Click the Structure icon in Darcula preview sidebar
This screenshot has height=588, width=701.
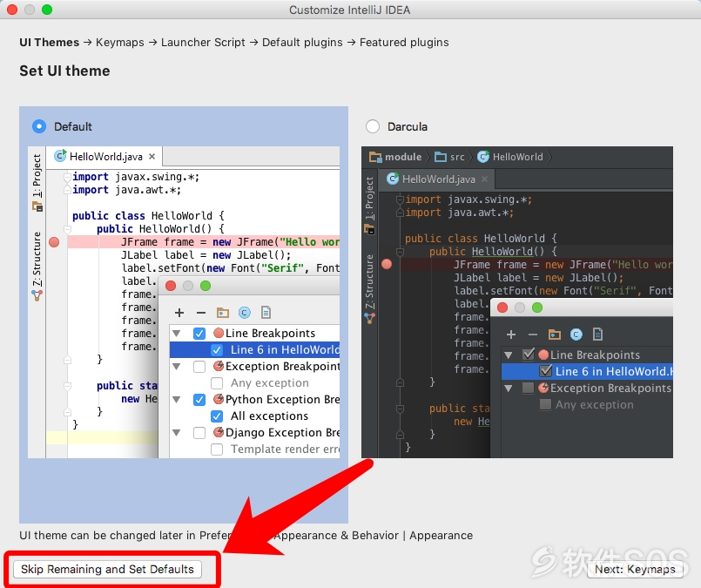coord(369,318)
